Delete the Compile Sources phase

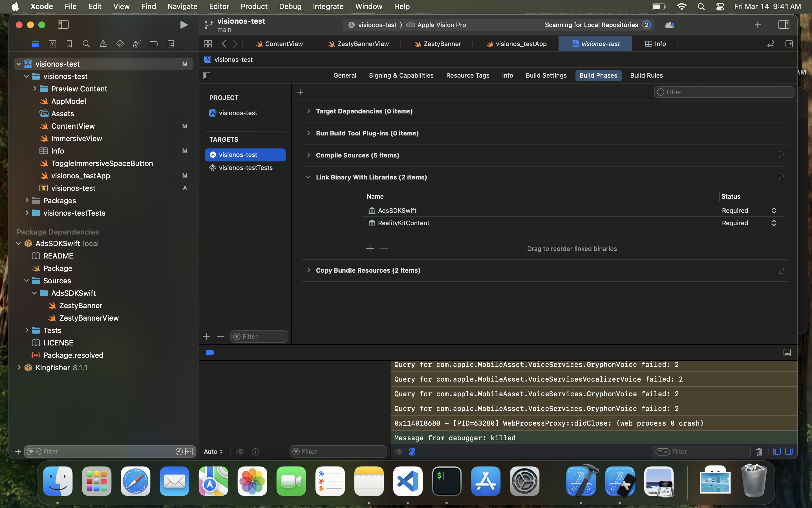(x=781, y=155)
